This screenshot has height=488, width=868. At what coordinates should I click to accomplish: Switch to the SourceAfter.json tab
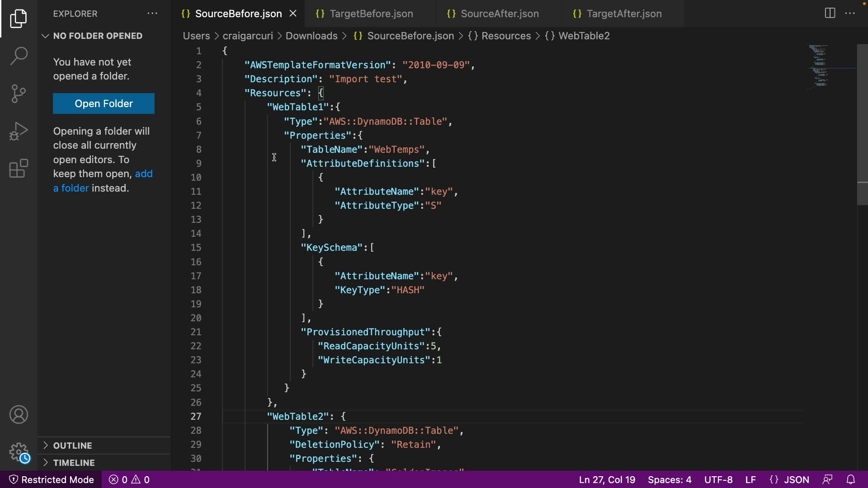point(499,14)
